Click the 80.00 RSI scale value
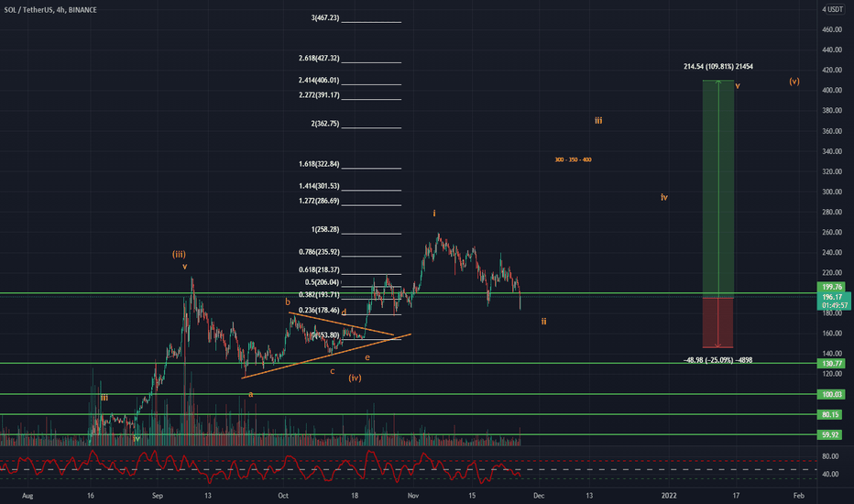The height and width of the screenshot is (504, 854). [x=830, y=456]
